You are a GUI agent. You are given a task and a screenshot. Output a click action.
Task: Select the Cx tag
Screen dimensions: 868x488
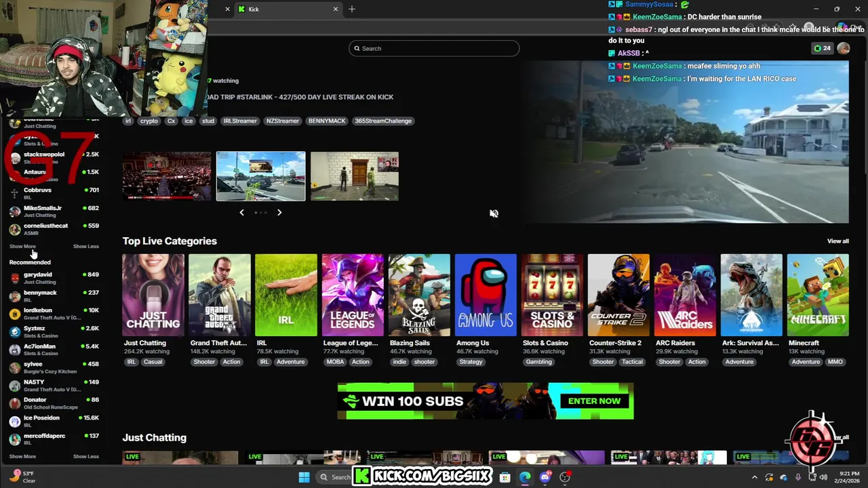pos(171,121)
